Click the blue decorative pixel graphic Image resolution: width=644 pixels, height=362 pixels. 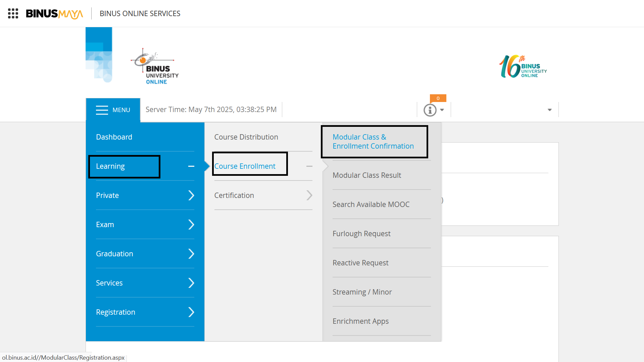99,55
